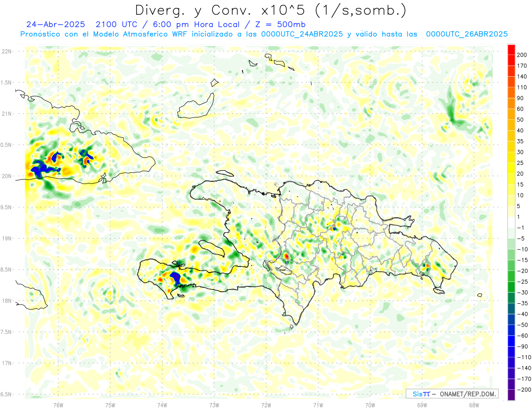Select the "Z = 500mb" level text
Image resolution: width=532 pixels, height=411 pixels.
point(280,24)
